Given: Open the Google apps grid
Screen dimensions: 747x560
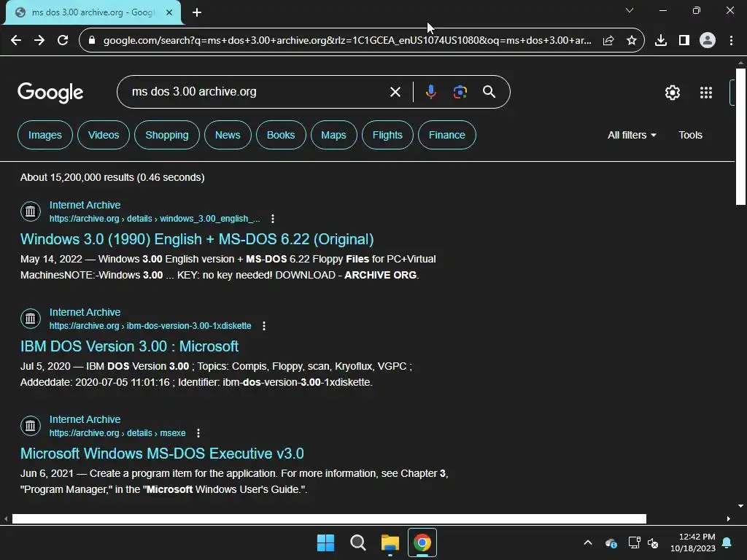Looking at the screenshot, I should 706,93.
